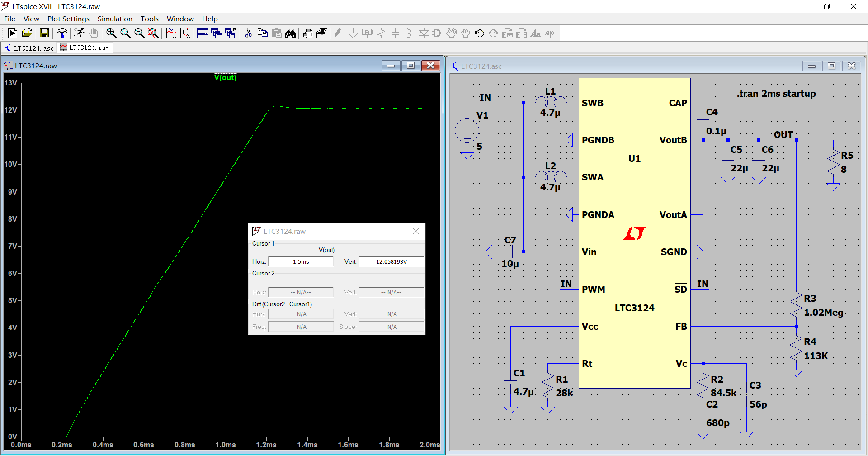868x456 pixels.
Task: Click the V1 voltage source symbol
Action: click(467, 130)
